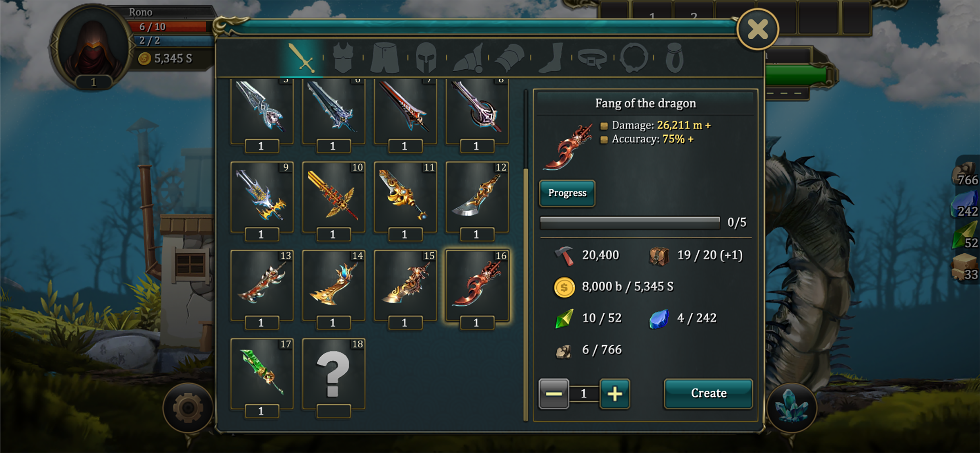Image resolution: width=980 pixels, height=453 pixels.
Task: Decrease craft quantity with minus button
Action: tap(554, 394)
